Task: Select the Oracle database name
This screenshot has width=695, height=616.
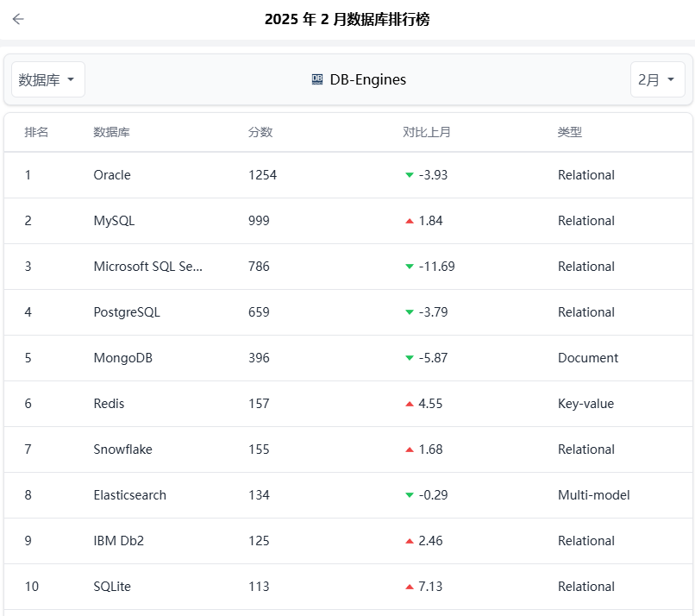Action: (x=112, y=175)
